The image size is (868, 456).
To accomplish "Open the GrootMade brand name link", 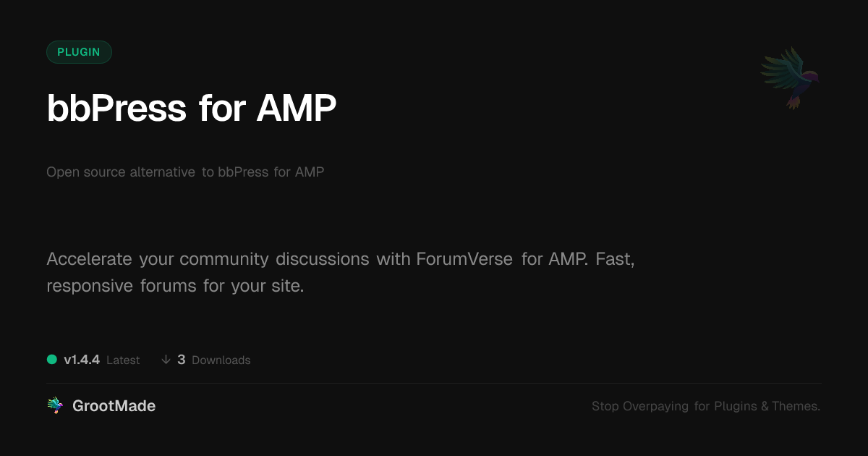I will point(114,406).
